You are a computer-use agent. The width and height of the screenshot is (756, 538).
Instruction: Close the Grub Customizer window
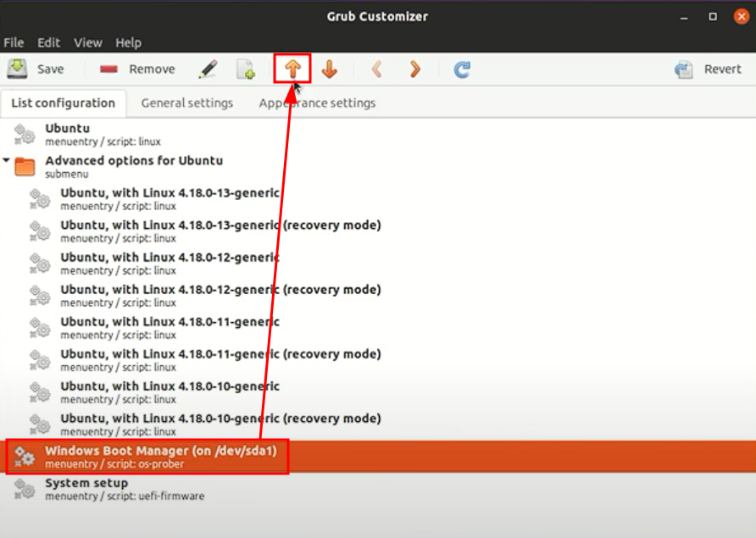pos(742,17)
